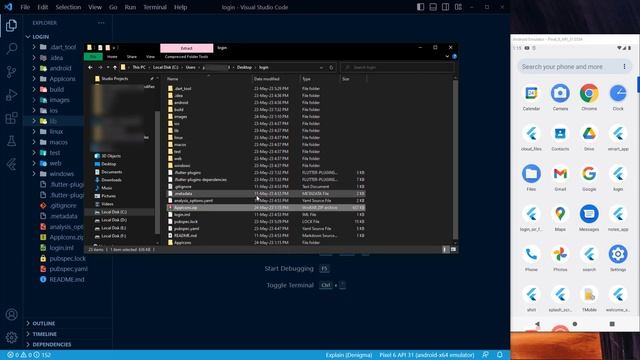
Task: Open recent locations dropdown in File Explorer
Action: (108, 67)
